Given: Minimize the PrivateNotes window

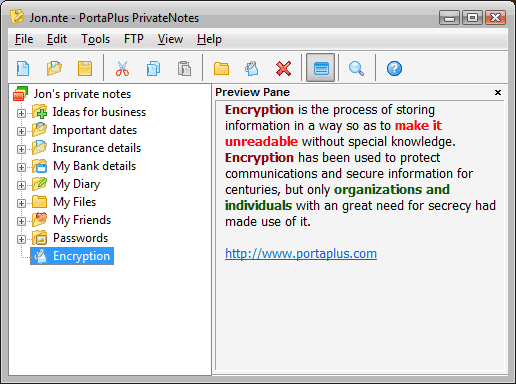Looking at the screenshot, I should [x=449, y=17].
